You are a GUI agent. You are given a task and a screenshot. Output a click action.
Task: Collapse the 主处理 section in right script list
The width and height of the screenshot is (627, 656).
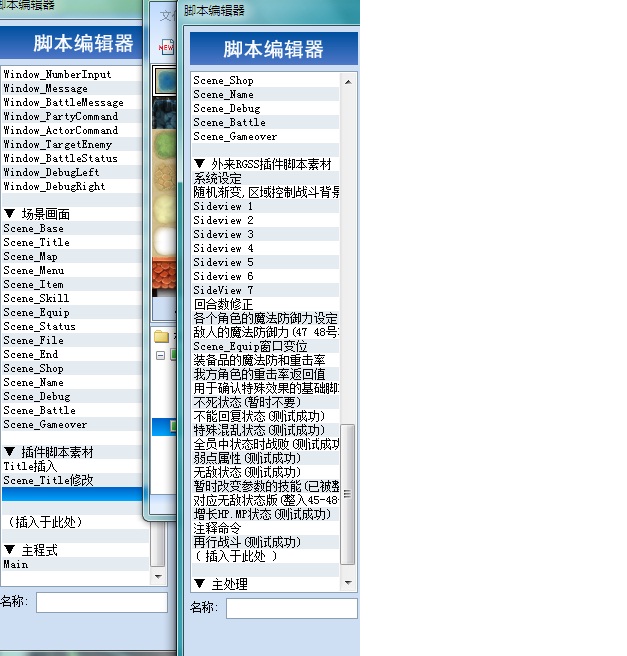pyautogui.click(x=200, y=584)
